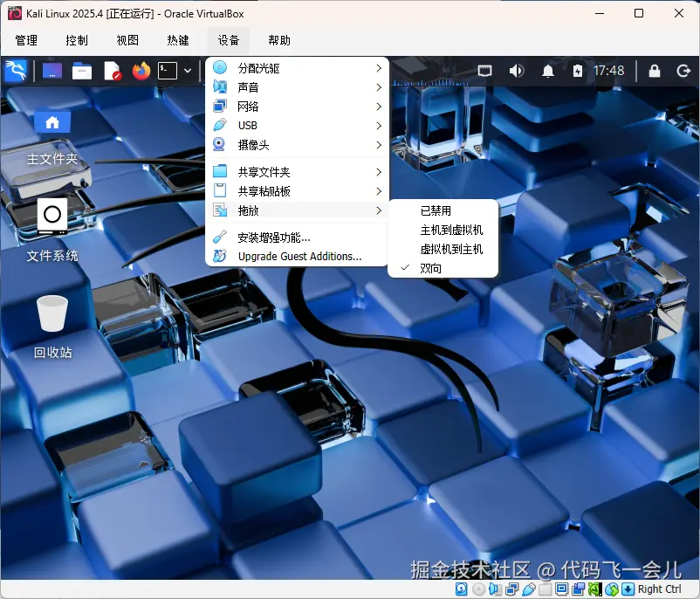Click the 17:48 clock in Kali panel

[x=609, y=71]
